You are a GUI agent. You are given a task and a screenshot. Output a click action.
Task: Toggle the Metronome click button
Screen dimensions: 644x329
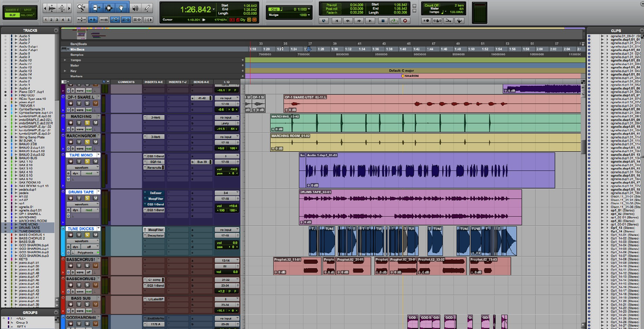coord(438,21)
